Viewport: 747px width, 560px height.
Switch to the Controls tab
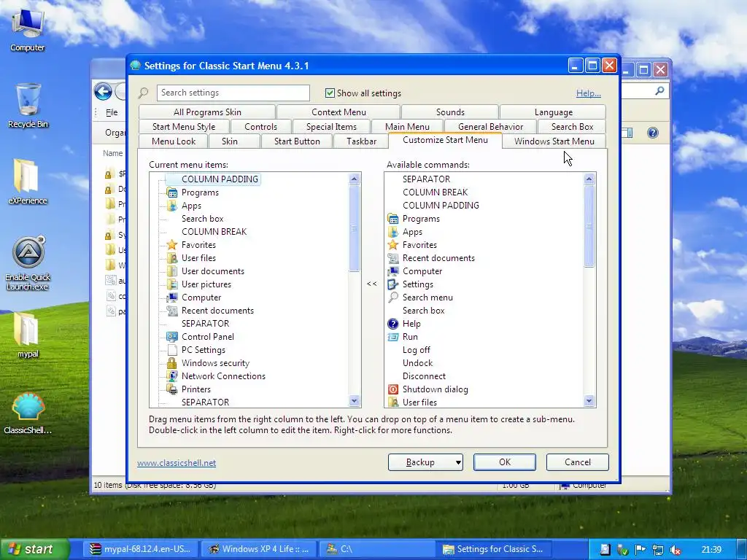point(260,127)
